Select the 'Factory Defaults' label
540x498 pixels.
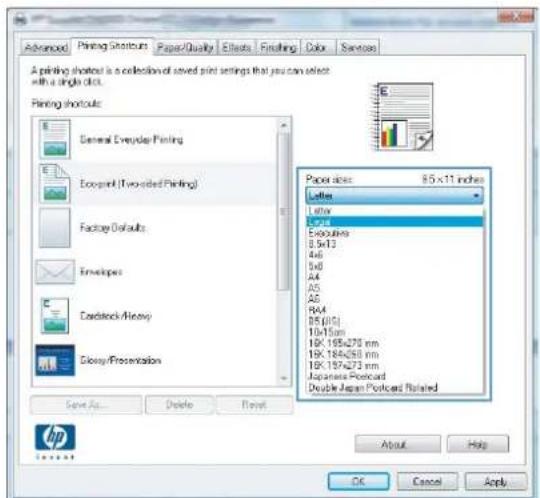pos(113,228)
